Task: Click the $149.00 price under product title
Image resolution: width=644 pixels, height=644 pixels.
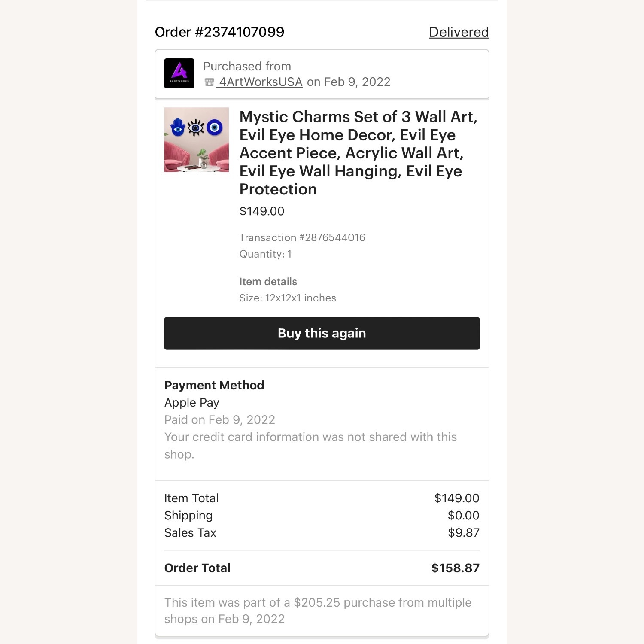Action: point(262,211)
